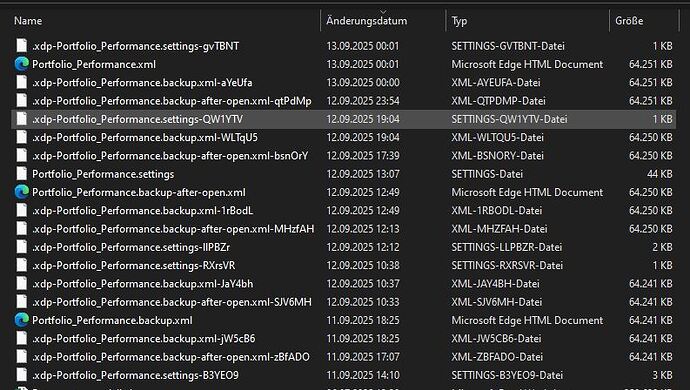Image resolution: width=690 pixels, height=390 pixels.
Task: Click file icon of backup.xml-JaY4bh
Action: (x=22, y=283)
